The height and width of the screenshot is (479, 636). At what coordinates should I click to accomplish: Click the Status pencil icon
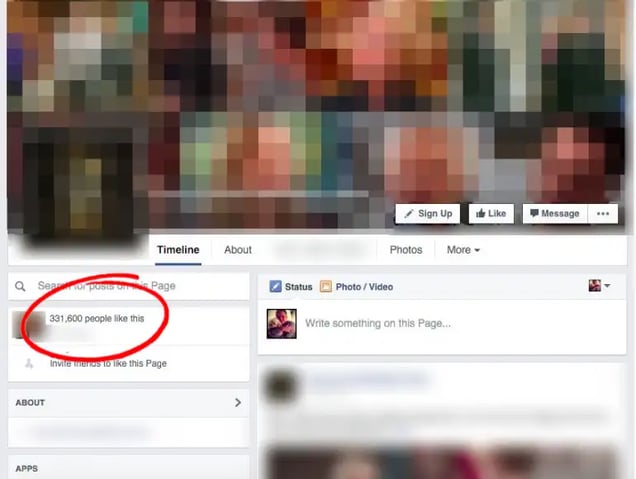[x=275, y=286]
